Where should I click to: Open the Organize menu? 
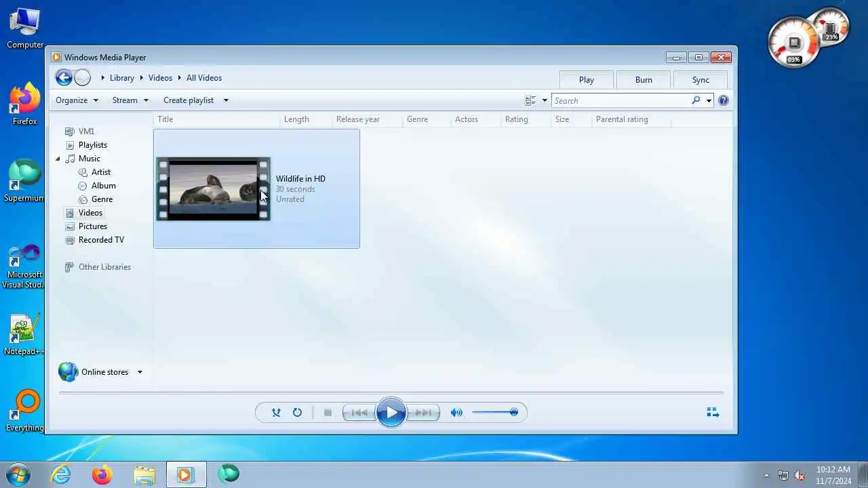77,100
